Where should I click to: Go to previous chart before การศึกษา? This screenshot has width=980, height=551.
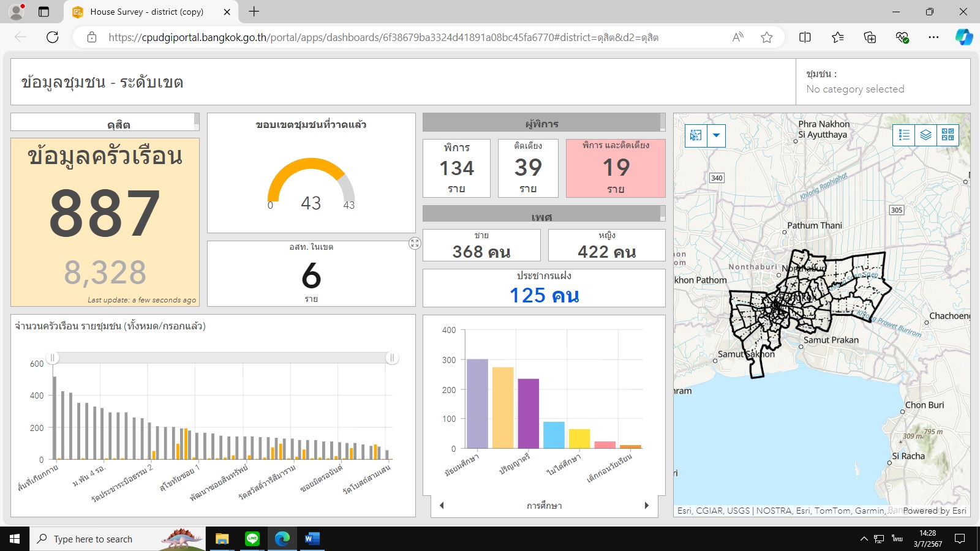click(x=442, y=506)
